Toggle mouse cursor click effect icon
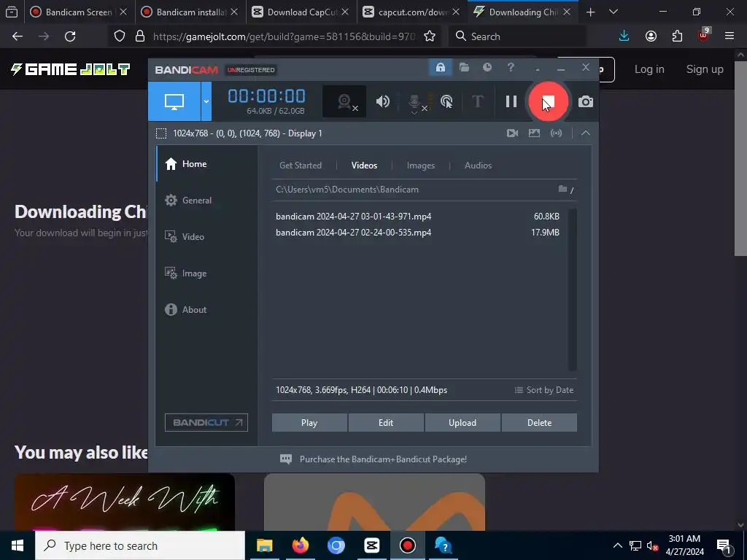The image size is (747, 560). click(x=446, y=101)
